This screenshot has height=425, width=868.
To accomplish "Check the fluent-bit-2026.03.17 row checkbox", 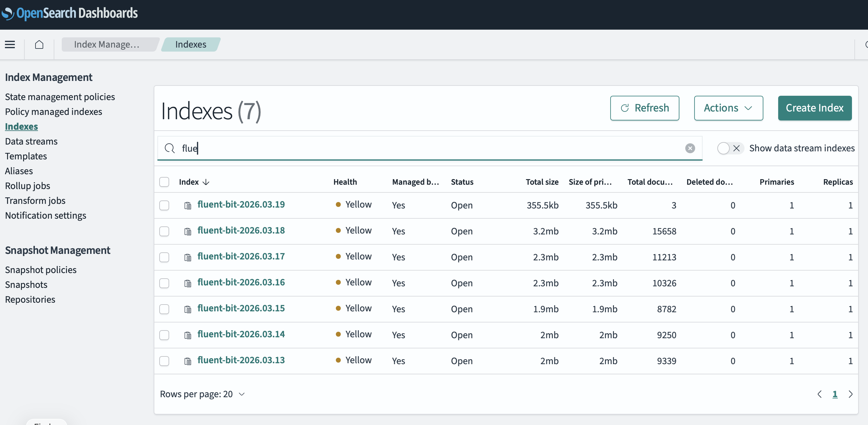I will (164, 257).
